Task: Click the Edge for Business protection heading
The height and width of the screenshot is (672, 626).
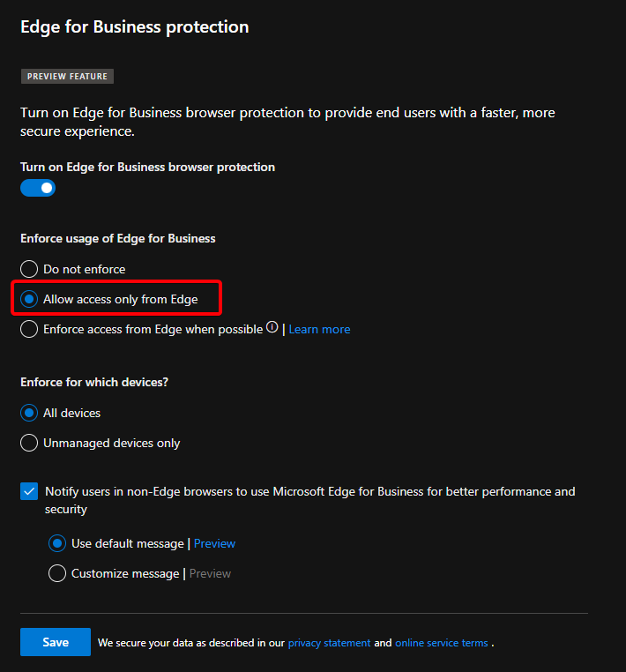Action: coord(134,27)
